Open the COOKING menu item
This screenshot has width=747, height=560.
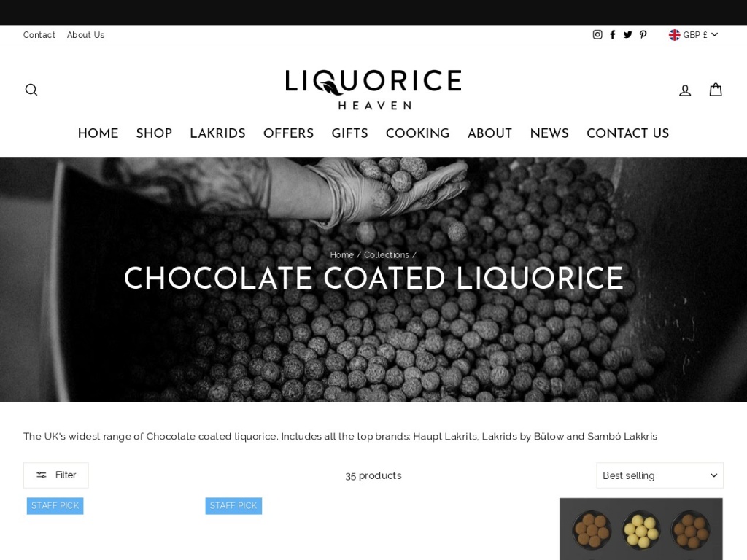click(x=418, y=133)
